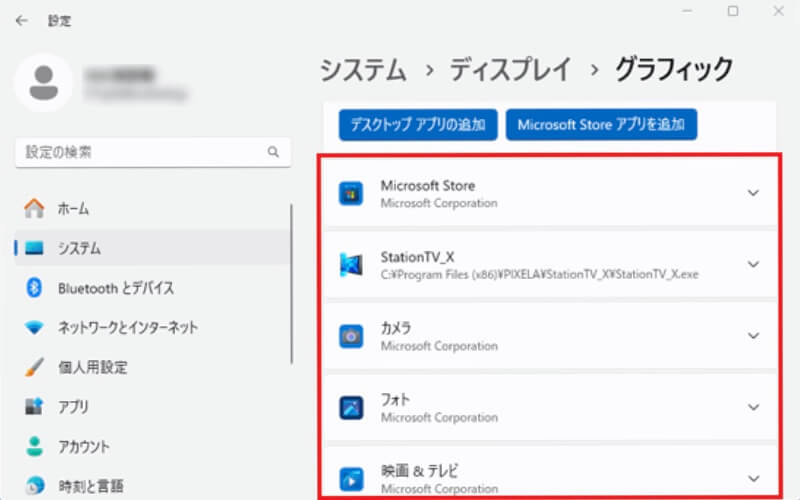Click the フォト app icon
Image resolution: width=800 pixels, height=500 pixels.
(x=351, y=408)
